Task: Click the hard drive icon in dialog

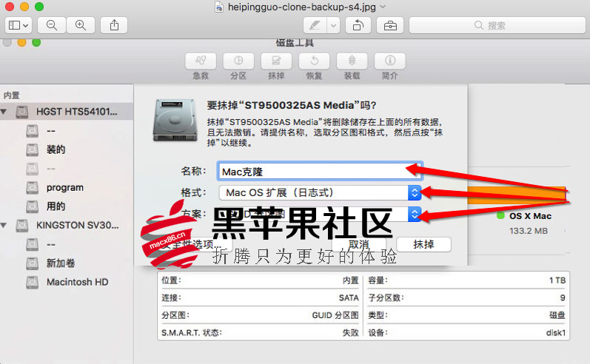Action: pos(175,121)
